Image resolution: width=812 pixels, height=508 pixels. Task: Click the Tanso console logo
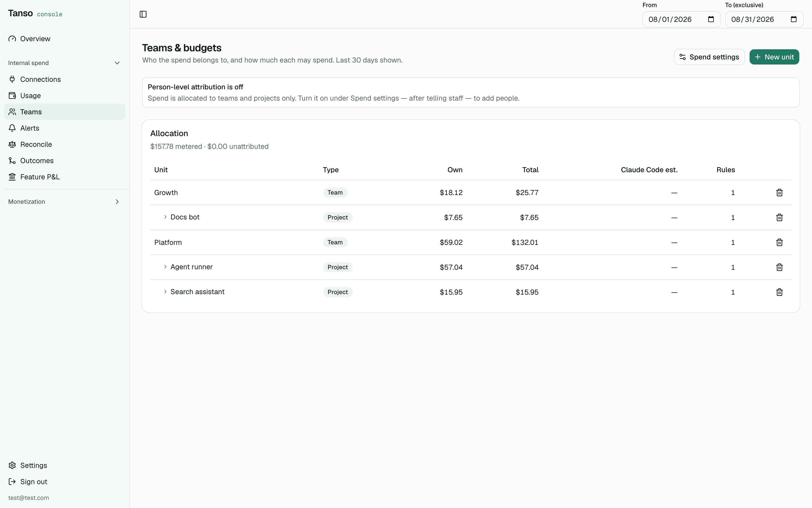pyautogui.click(x=35, y=13)
